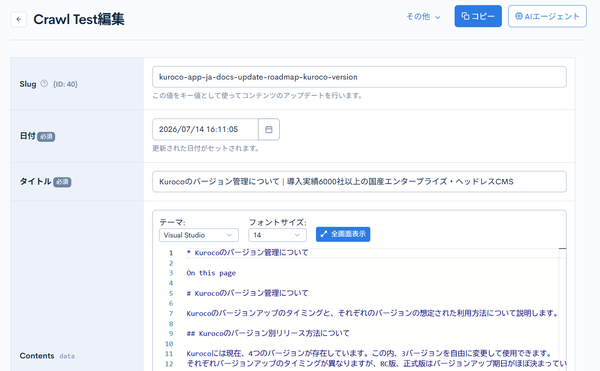Click the '(ID: 40)' label

65,84
